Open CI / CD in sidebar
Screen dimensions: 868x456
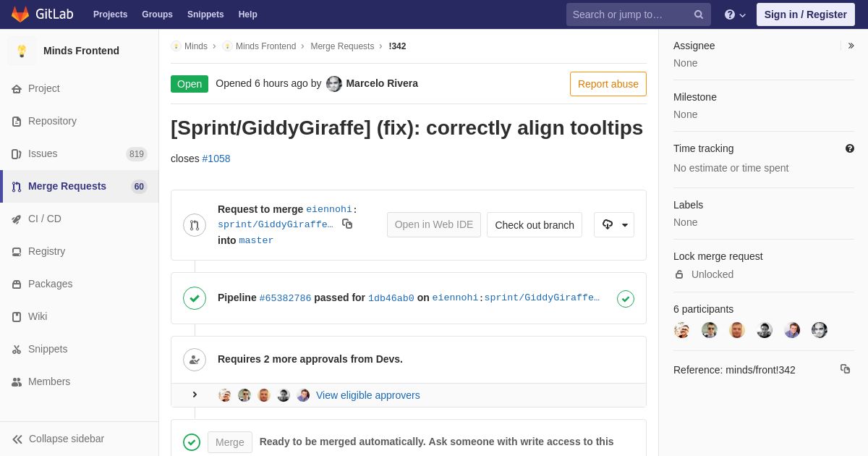[x=44, y=219]
